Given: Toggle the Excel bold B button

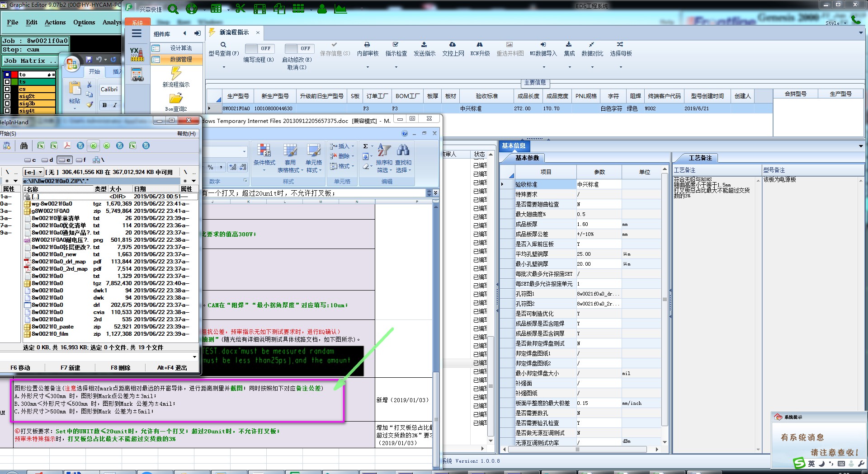Looking at the screenshot, I should (105, 105).
